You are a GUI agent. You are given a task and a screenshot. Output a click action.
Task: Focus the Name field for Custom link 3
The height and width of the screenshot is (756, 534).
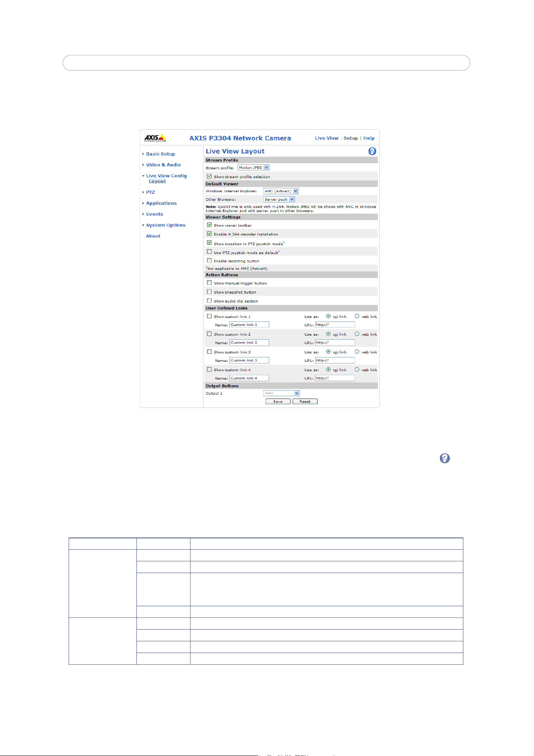point(249,360)
